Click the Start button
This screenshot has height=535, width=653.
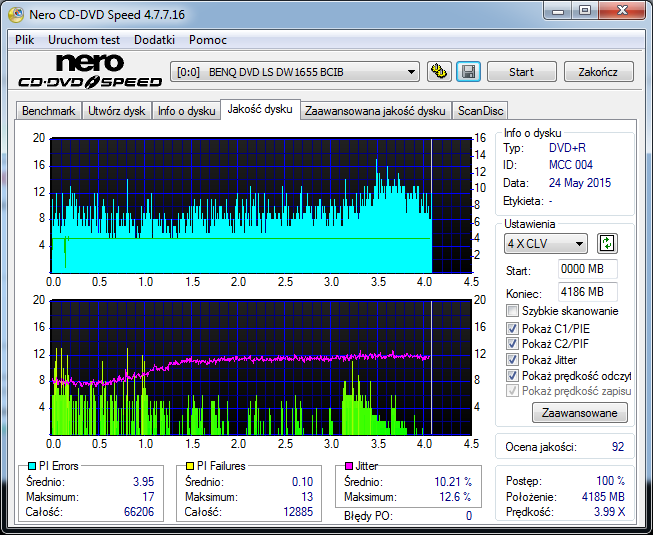(x=521, y=72)
